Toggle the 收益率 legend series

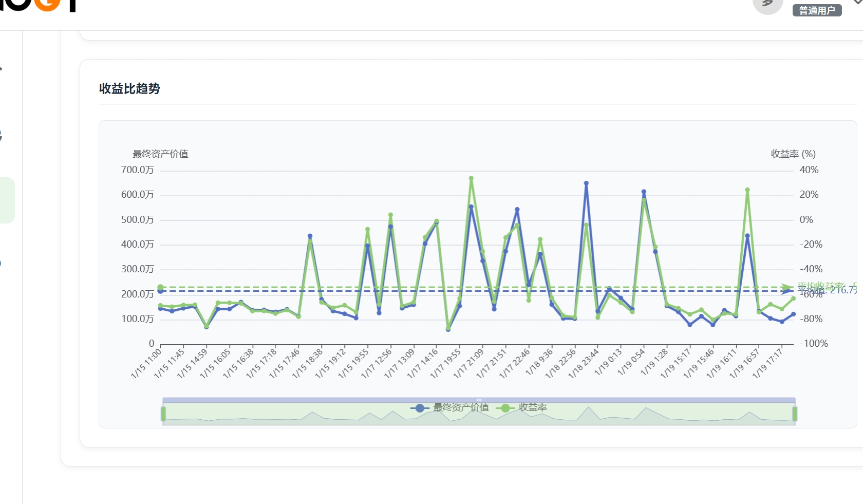(x=521, y=407)
